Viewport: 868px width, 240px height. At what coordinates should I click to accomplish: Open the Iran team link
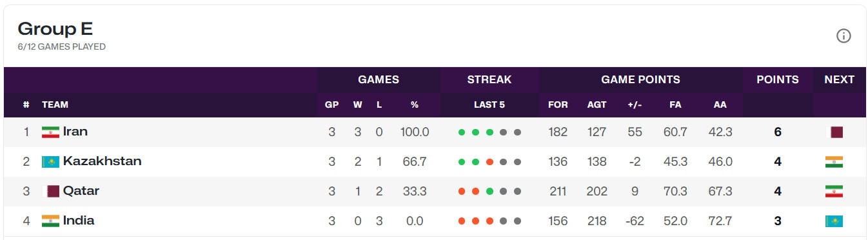[75, 132]
